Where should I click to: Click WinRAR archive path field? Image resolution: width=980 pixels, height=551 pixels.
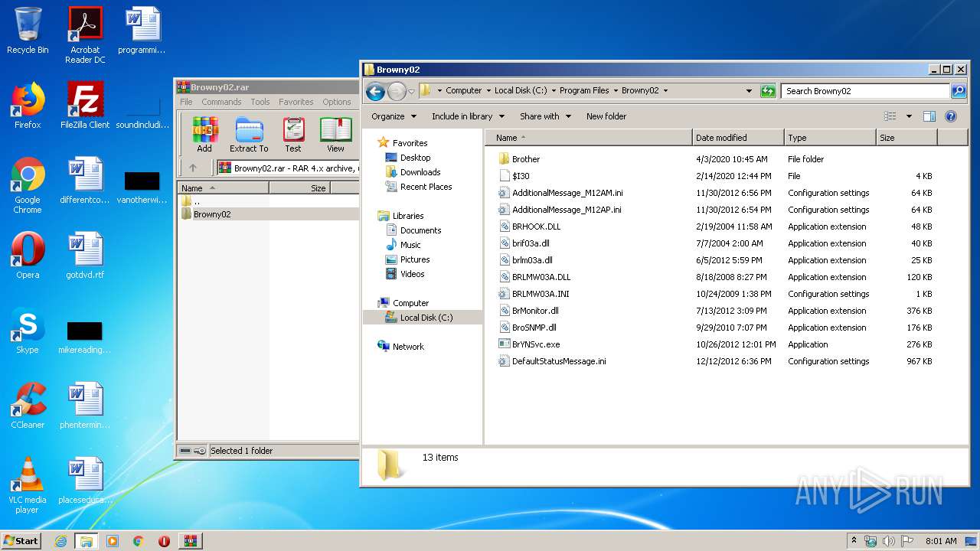288,168
